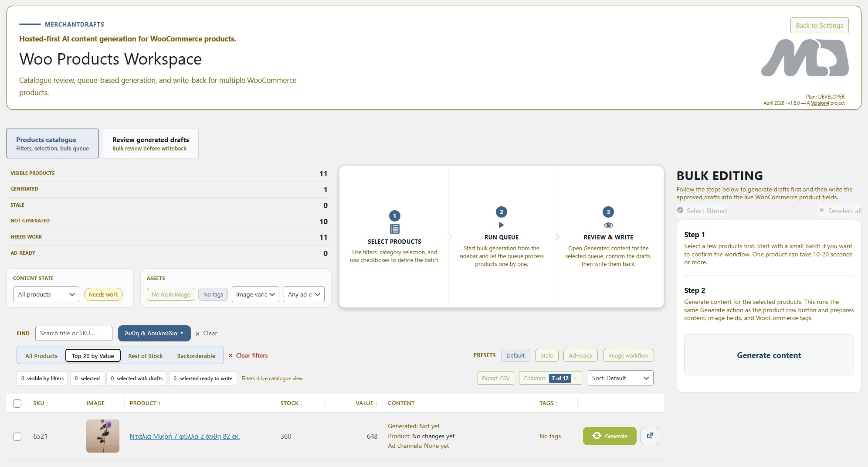Open the Columns 7 of 12 selector
The height and width of the screenshot is (467, 868).
[x=550, y=378]
